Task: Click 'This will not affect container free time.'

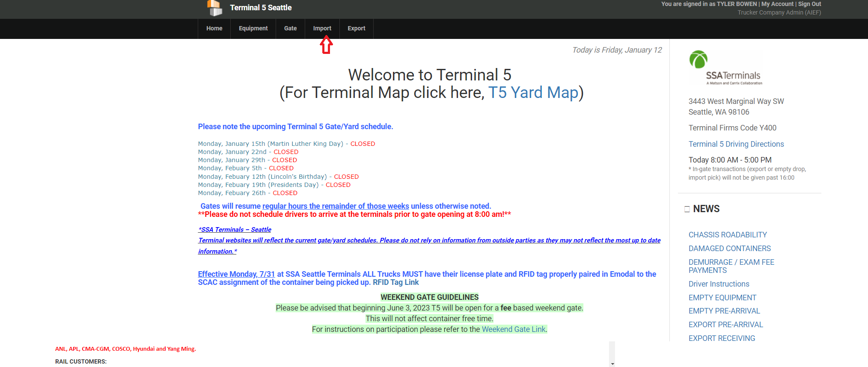Action: tap(429, 319)
